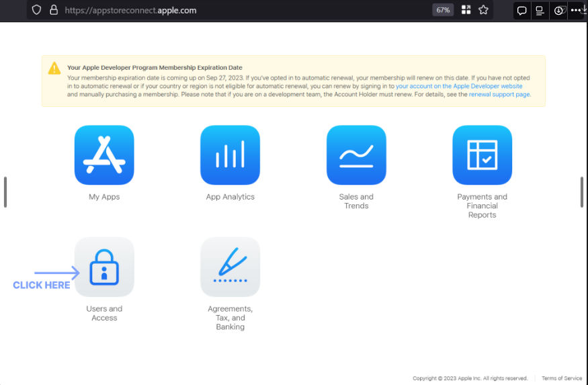
Task: Click the screen capture monitor icon
Action: [x=540, y=11]
